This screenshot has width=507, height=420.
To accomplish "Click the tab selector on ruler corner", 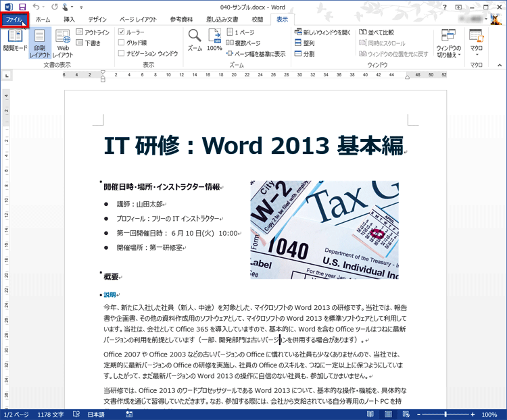I will tap(7, 76).
